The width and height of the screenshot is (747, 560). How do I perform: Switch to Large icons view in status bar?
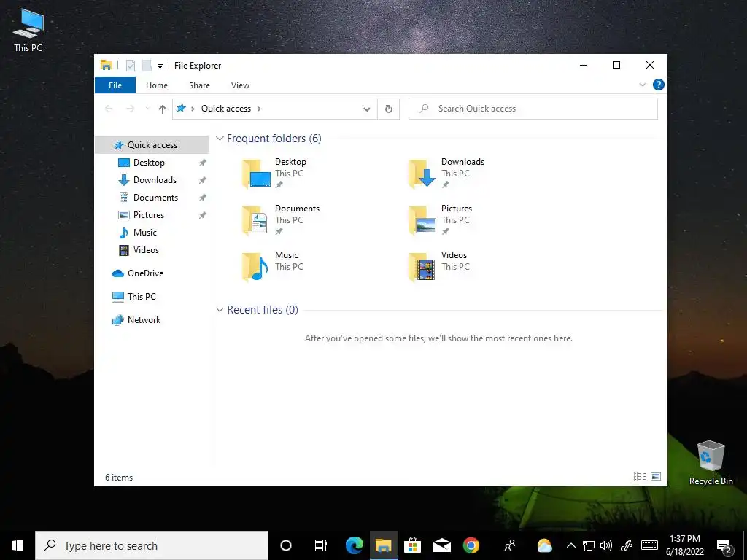(x=656, y=477)
